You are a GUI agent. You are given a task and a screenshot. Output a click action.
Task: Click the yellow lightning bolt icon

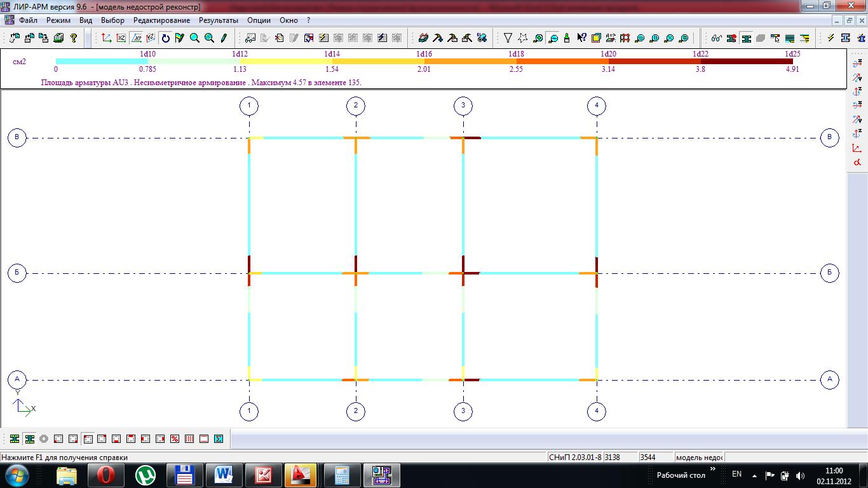(831, 37)
